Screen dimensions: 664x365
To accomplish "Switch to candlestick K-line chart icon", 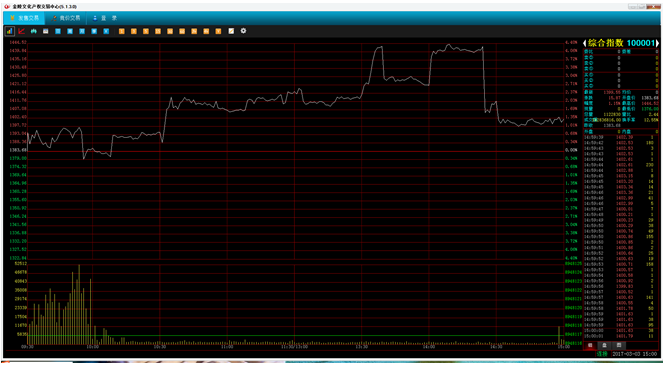I will click(33, 31).
